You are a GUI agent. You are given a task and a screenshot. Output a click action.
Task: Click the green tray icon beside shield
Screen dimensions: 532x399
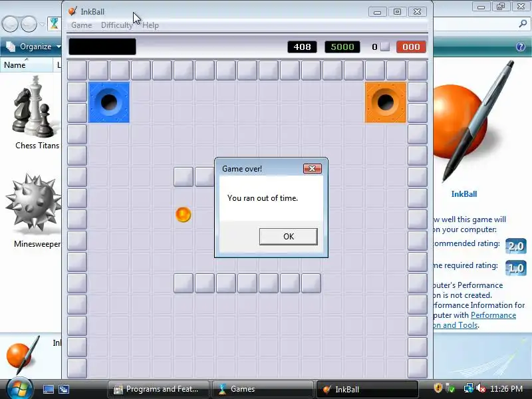pos(450,388)
